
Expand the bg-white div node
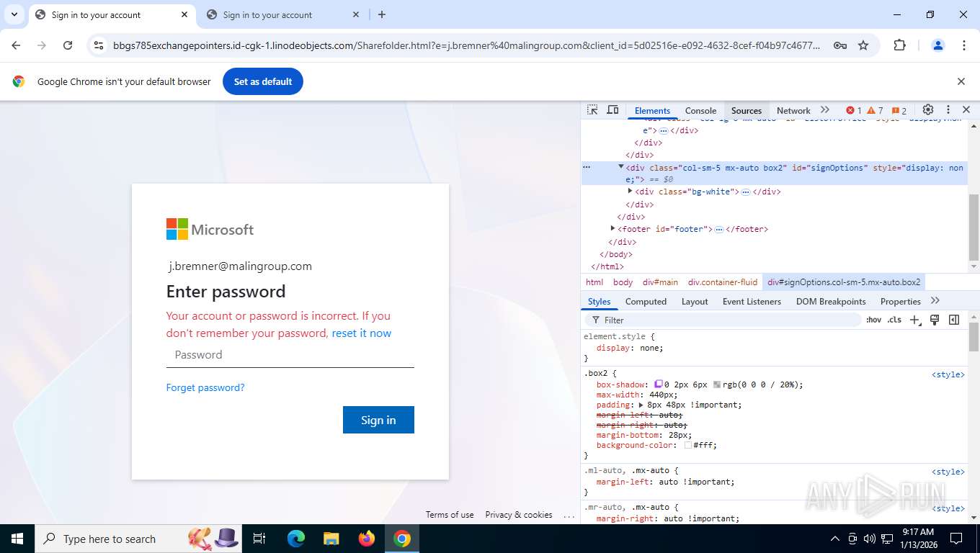coord(630,191)
